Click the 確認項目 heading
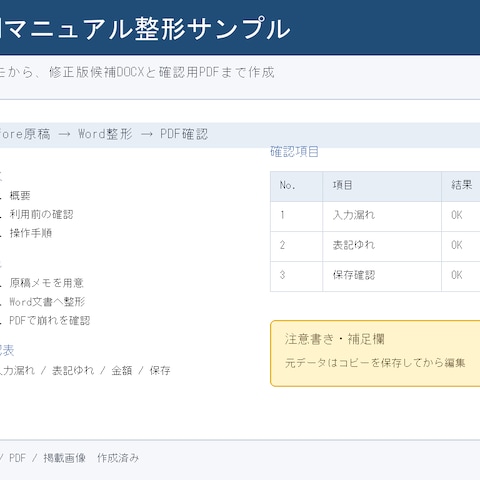This screenshot has height=480, width=480. [294, 152]
